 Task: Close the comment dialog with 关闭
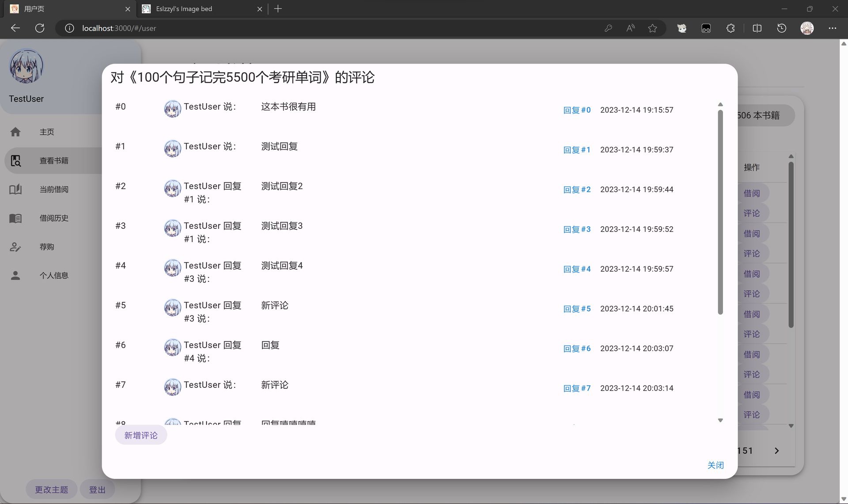(x=715, y=465)
